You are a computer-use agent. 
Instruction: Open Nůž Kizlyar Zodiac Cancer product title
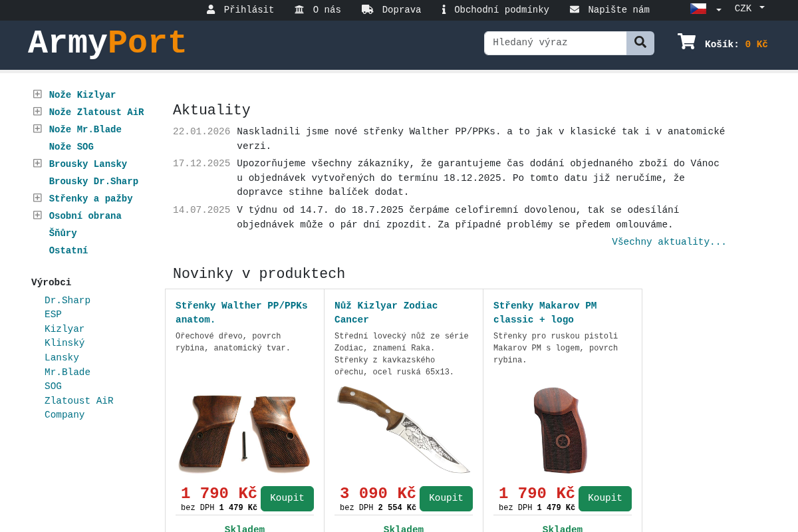click(x=386, y=313)
